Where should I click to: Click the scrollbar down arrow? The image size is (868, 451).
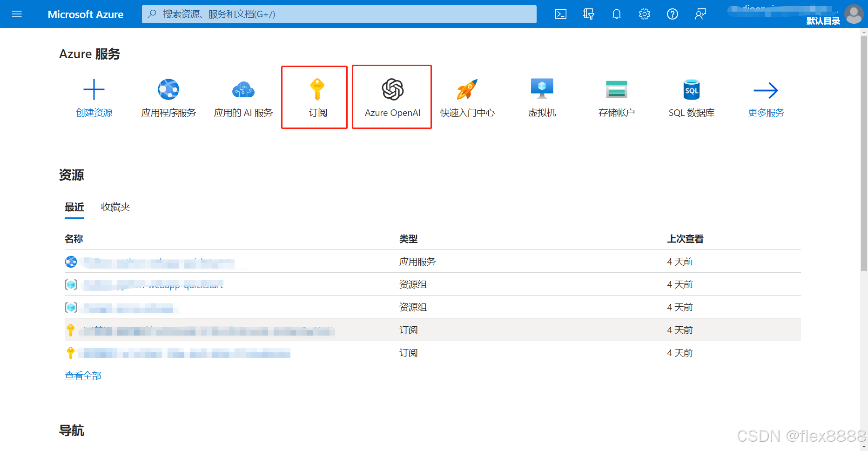pos(864,447)
